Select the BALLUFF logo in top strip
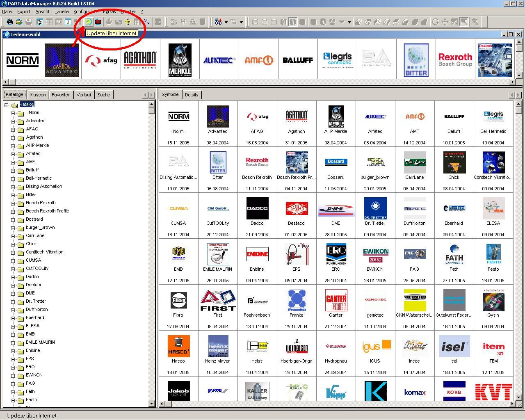525x420 pixels. pos(298,59)
